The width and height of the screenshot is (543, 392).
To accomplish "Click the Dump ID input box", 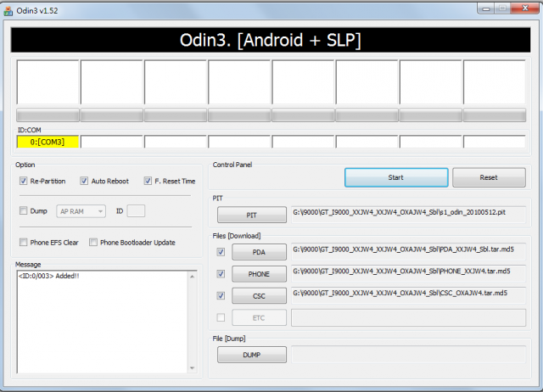I will click(136, 211).
